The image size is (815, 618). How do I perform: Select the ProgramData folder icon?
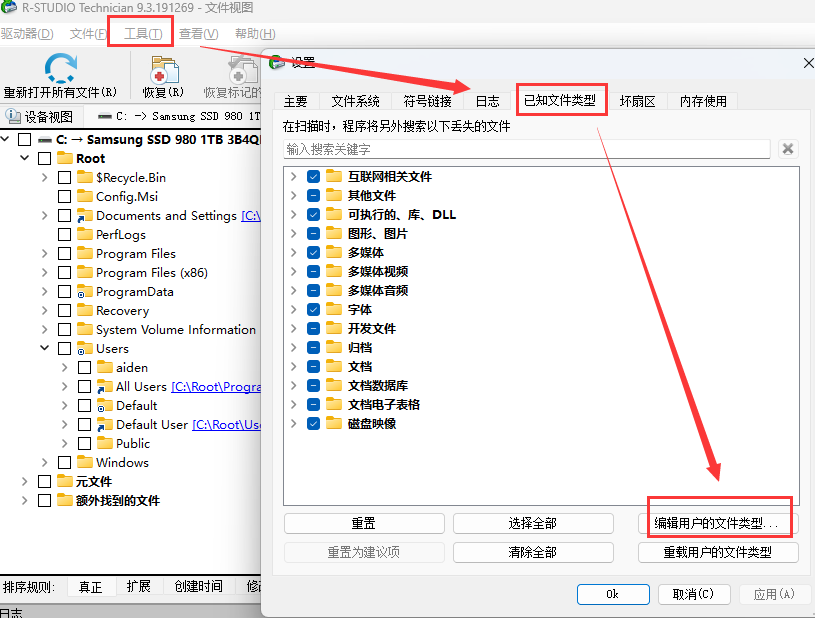pyautogui.click(x=85, y=292)
